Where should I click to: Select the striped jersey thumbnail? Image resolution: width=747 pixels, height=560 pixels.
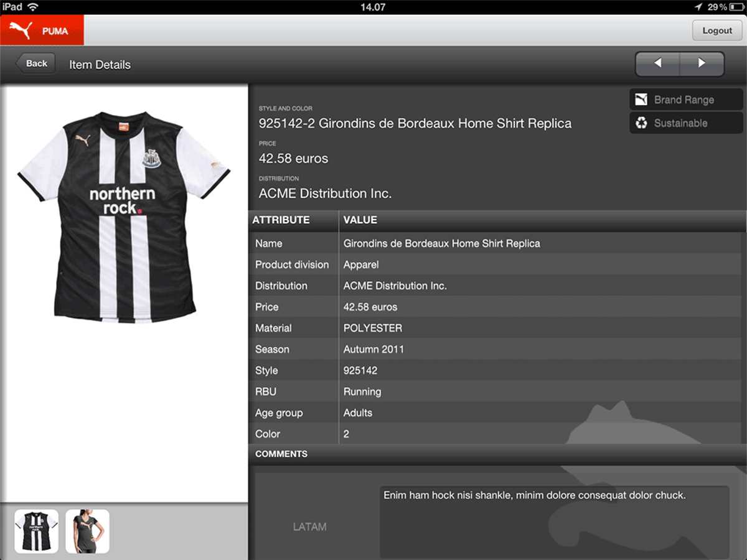coord(37,531)
